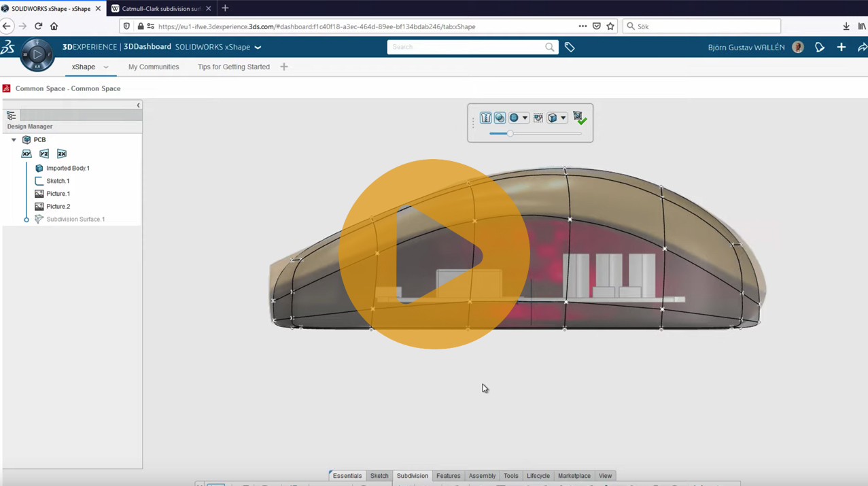This screenshot has width=868, height=486.
Task: Play the video with the orange button
Action: pyautogui.click(x=434, y=254)
